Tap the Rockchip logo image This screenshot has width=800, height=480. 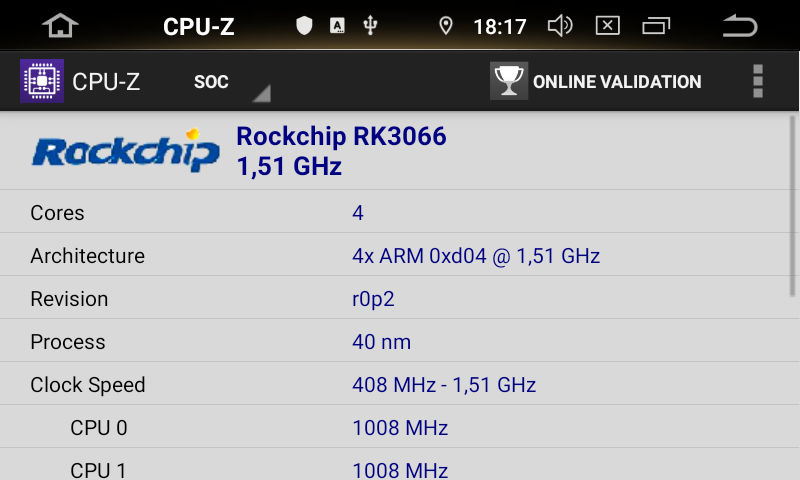tap(126, 150)
